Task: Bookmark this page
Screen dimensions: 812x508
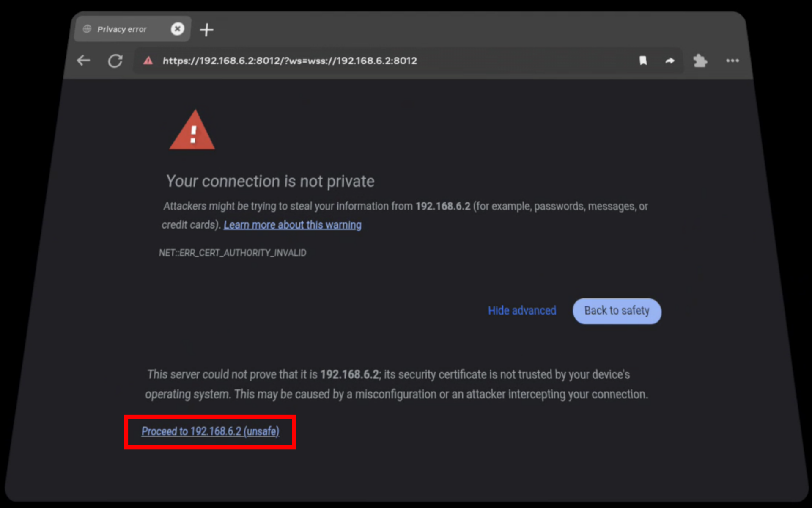Action: point(643,61)
